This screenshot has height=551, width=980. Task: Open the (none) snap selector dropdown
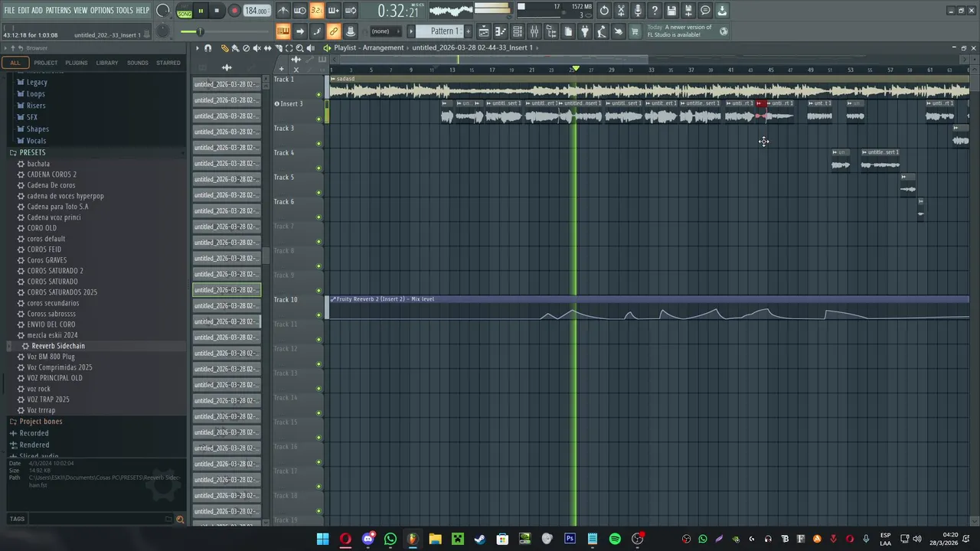(386, 31)
